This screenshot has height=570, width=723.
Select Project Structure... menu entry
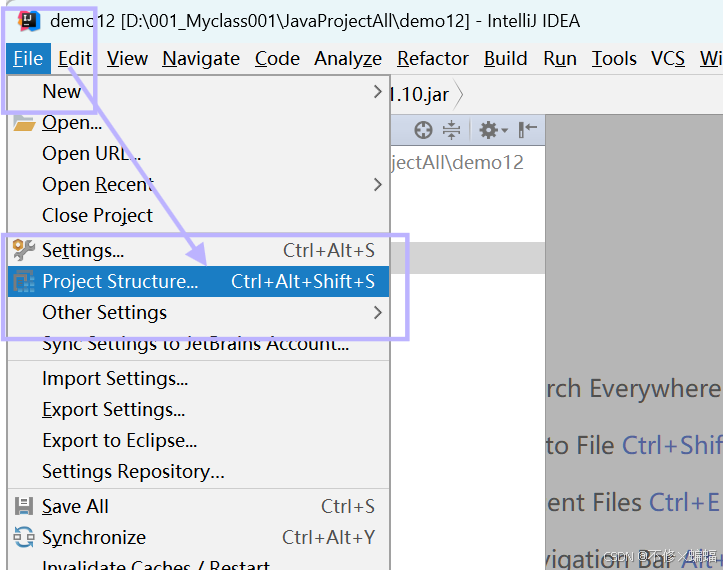tap(198, 281)
